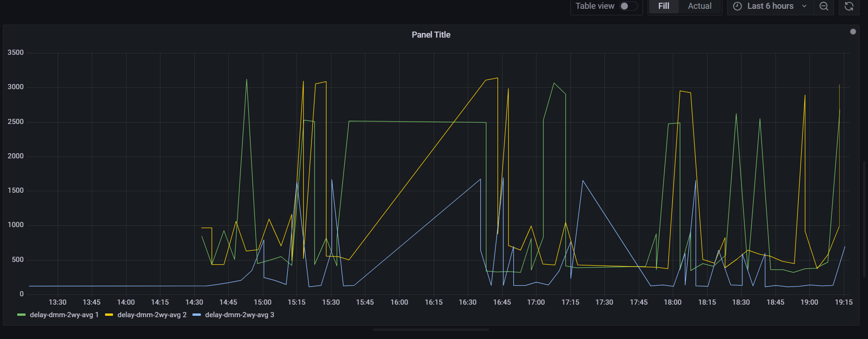Click the panel status dot indicator
The height and width of the screenshot is (339, 868).
click(853, 32)
